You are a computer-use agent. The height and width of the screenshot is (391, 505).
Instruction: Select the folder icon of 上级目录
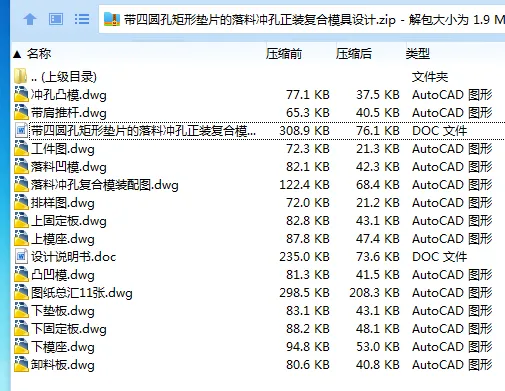click(21, 76)
